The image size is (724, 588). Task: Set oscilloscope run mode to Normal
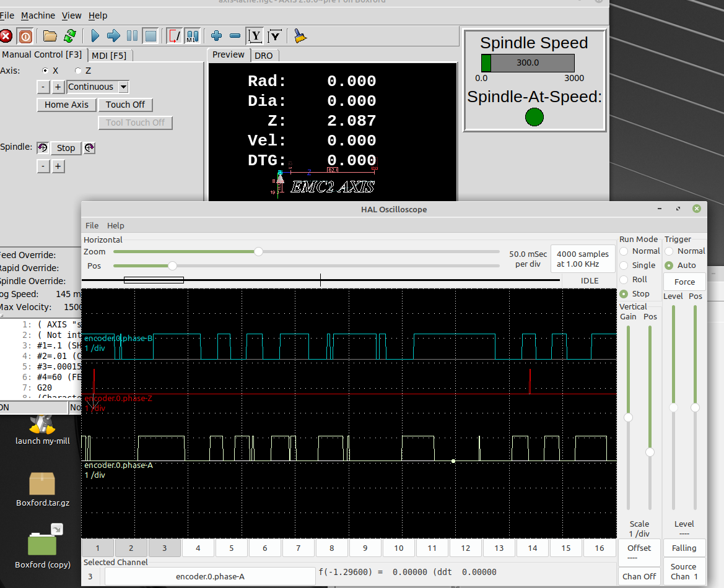click(624, 251)
